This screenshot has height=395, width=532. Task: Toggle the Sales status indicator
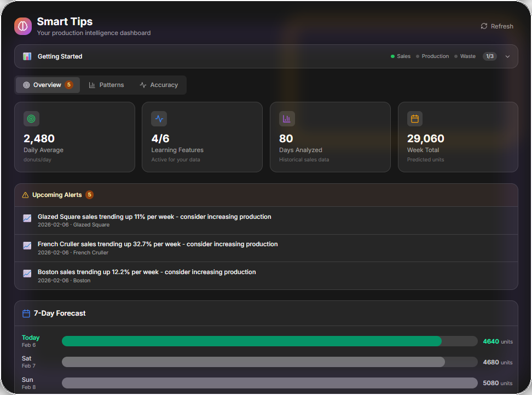[401, 56]
